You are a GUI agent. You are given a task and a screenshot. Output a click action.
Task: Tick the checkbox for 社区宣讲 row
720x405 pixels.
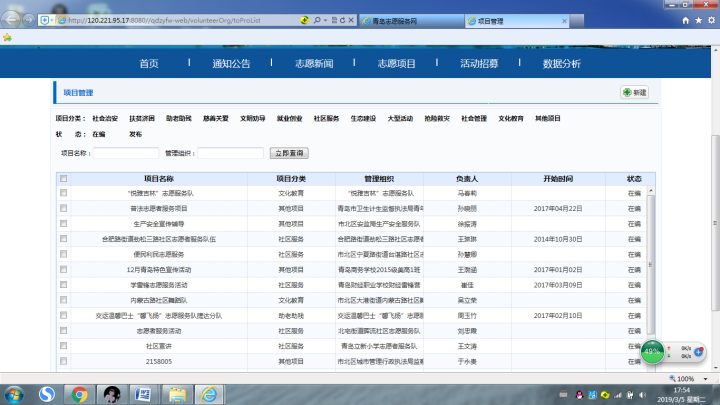[64, 345]
